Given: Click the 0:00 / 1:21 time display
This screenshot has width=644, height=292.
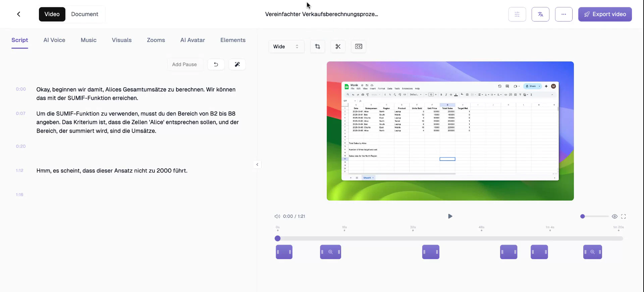Looking at the screenshot, I should point(294,216).
